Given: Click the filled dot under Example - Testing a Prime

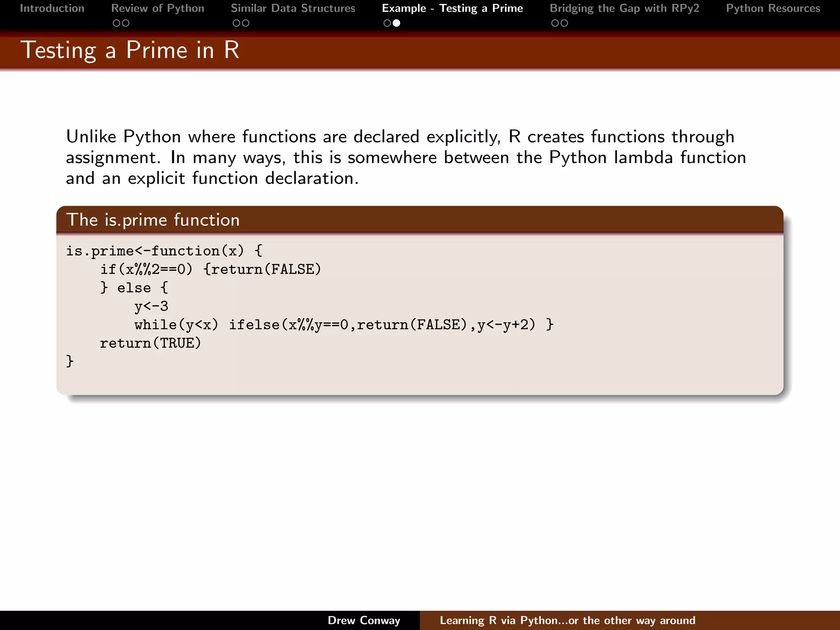Looking at the screenshot, I should point(396,23).
